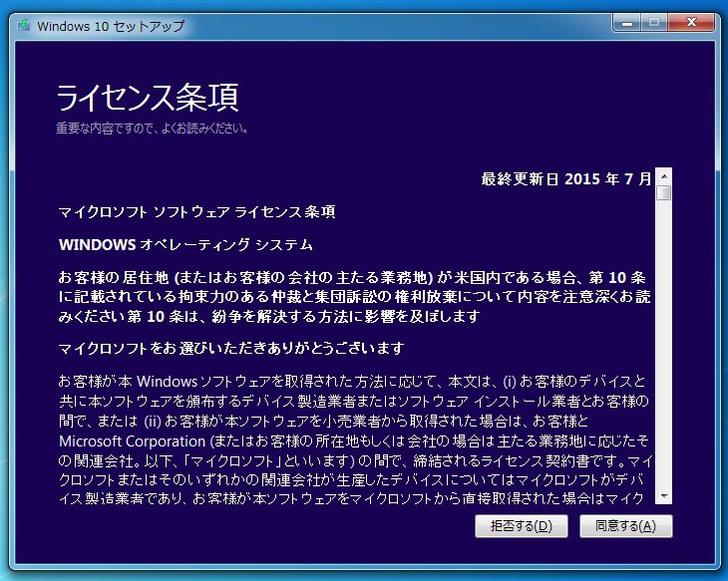
Task: Click the マイクロソフト ソフトウェア ライセンス条項 line
Action: [x=196, y=212]
